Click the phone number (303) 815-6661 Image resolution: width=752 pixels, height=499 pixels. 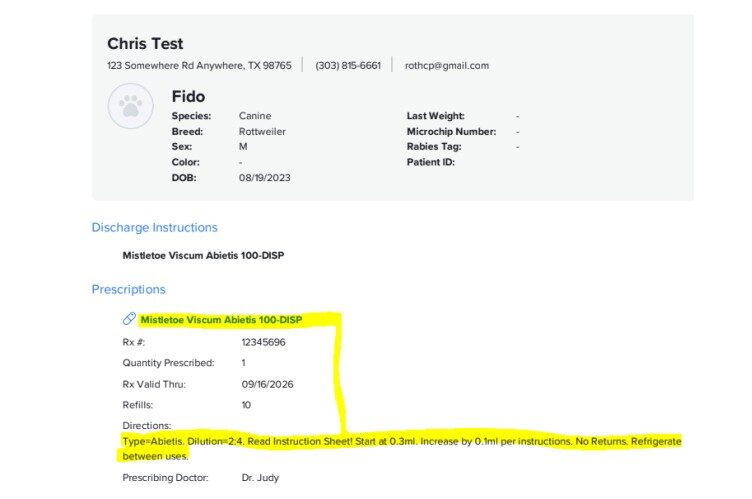pyautogui.click(x=348, y=65)
